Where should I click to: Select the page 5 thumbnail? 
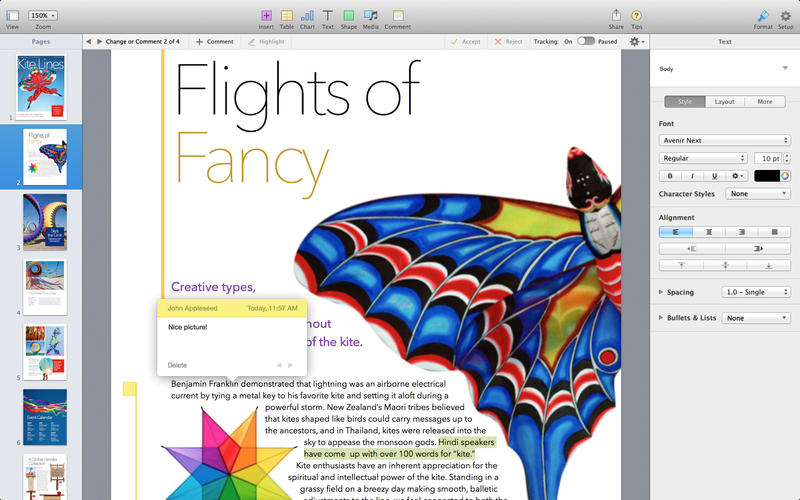tap(45, 352)
